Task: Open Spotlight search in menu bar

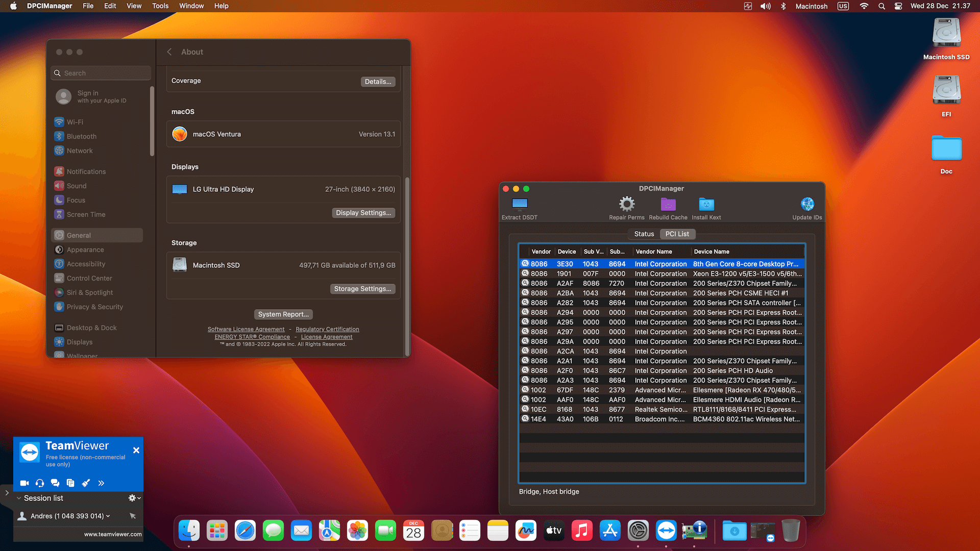Action: tap(881, 6)
